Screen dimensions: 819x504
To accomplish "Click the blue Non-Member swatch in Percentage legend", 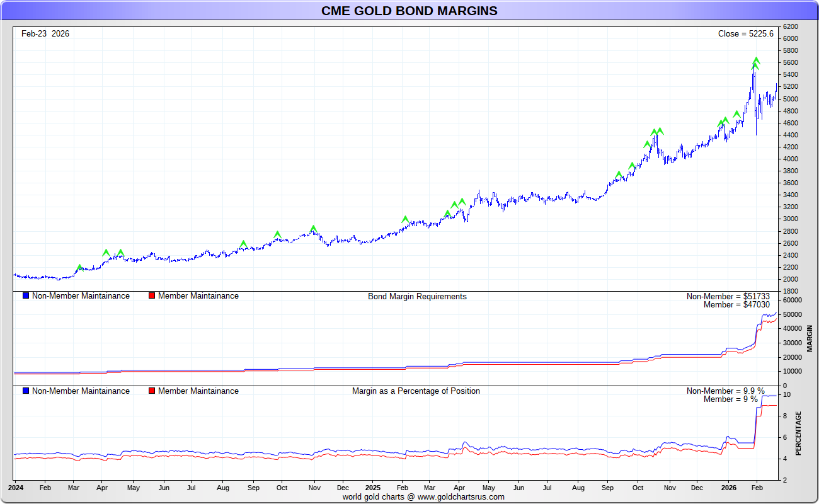I will (26, 391).
